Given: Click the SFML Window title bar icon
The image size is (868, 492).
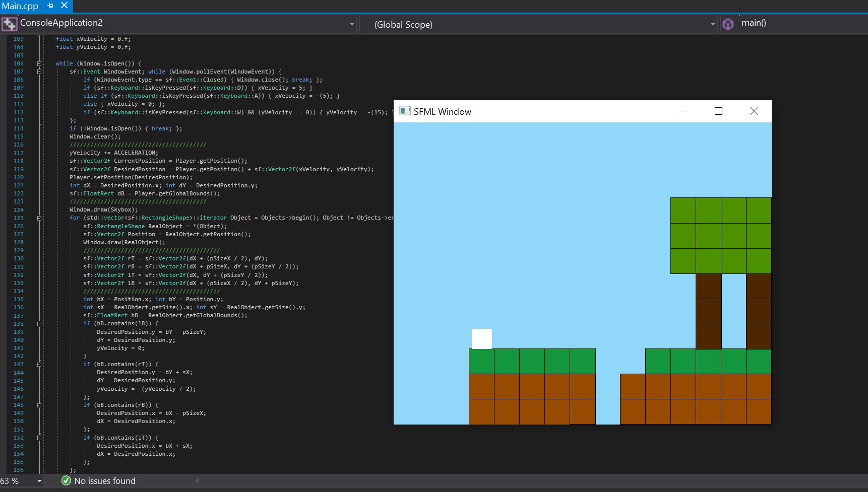Looking at the screenshot, I should (405, 111).
